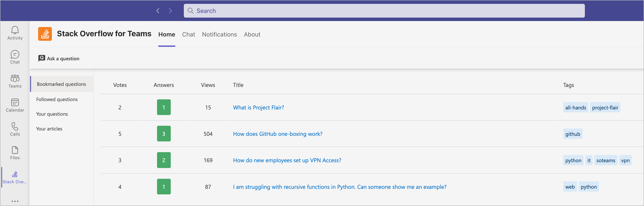Click the vpn tag
Viewport: 644px width, 206px height.
pyautogui.click(x=625, y=161)
